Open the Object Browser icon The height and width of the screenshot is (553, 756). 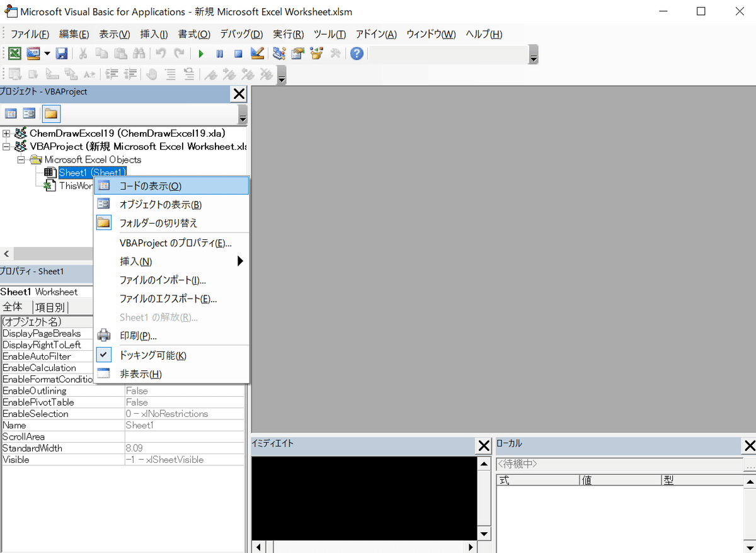[316, 54]
